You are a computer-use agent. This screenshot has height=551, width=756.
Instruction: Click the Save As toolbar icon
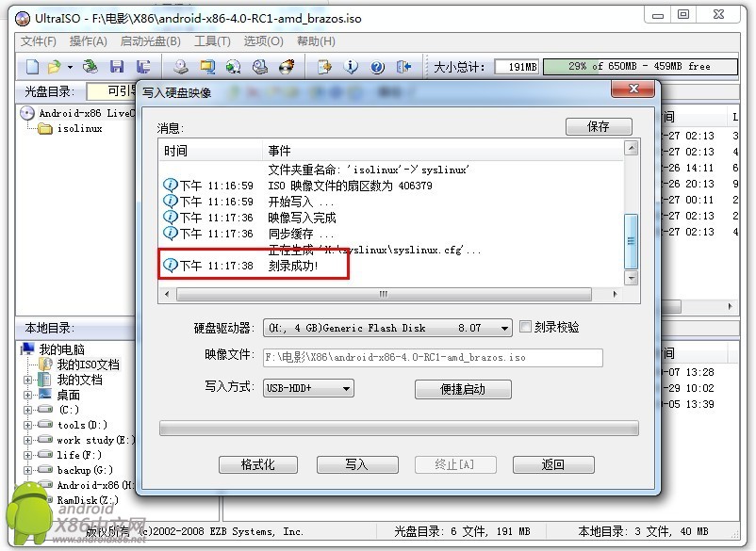click(143, 67)
